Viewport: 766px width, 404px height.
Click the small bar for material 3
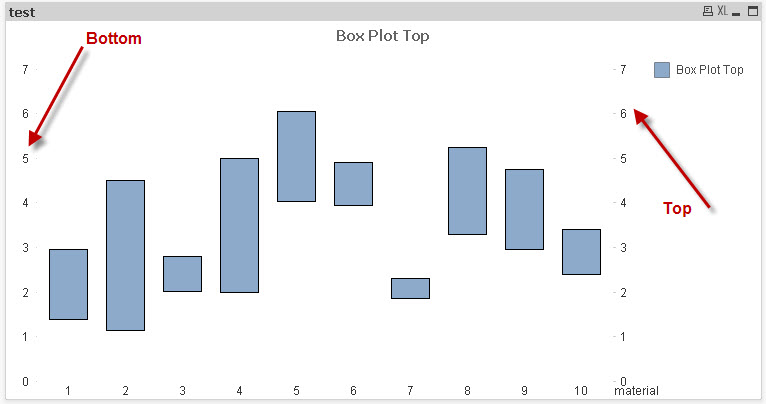coord(182,274)
